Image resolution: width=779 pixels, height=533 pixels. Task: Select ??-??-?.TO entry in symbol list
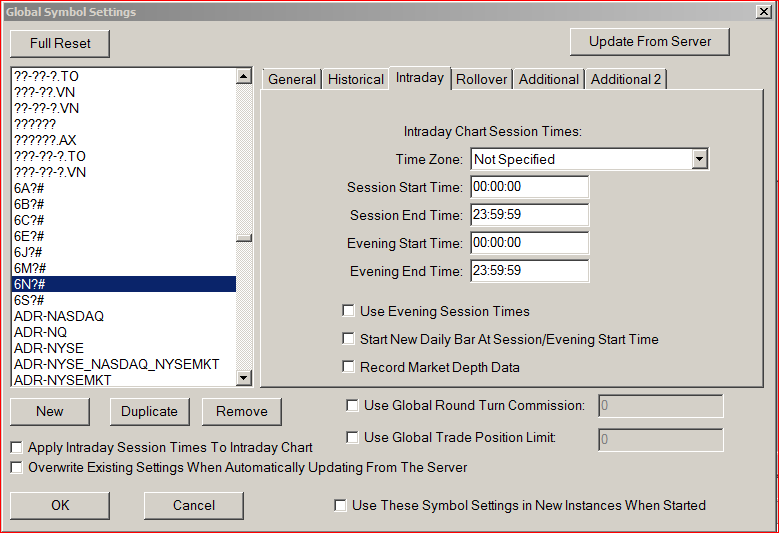(124, 76)
